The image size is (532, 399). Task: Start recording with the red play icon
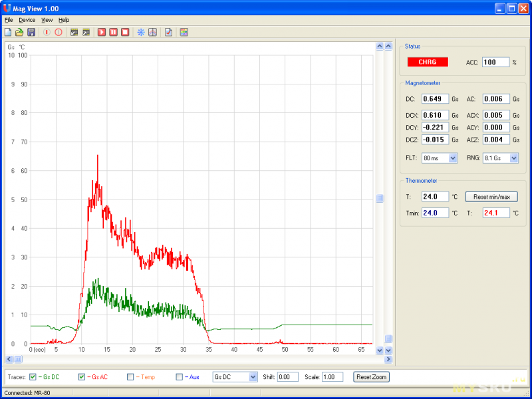pyautogui.click(x=102, y=32)
